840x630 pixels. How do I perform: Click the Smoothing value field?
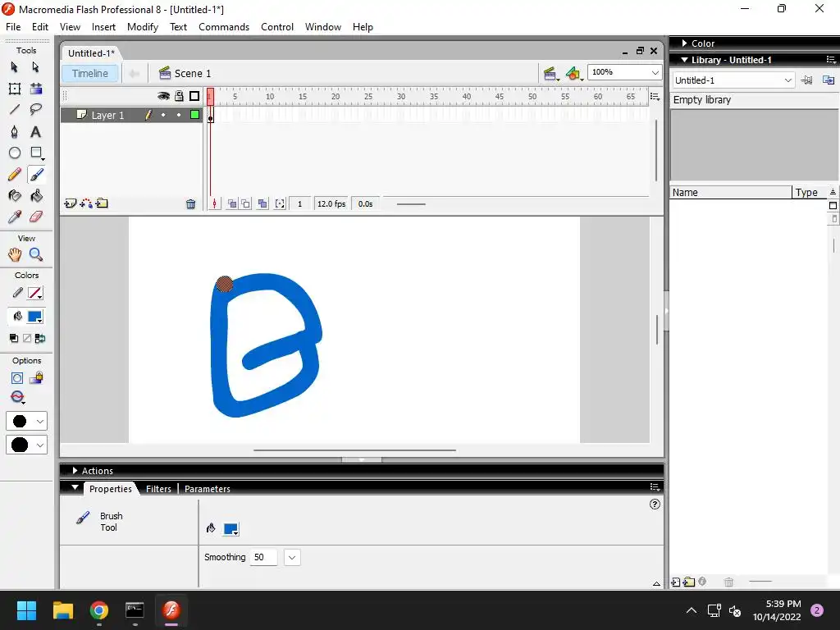pos(263,557)
